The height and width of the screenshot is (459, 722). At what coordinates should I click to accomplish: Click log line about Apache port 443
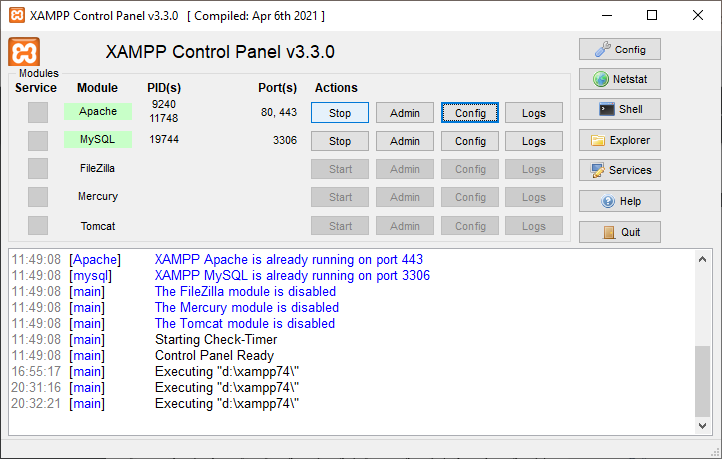tap(289, 260)
